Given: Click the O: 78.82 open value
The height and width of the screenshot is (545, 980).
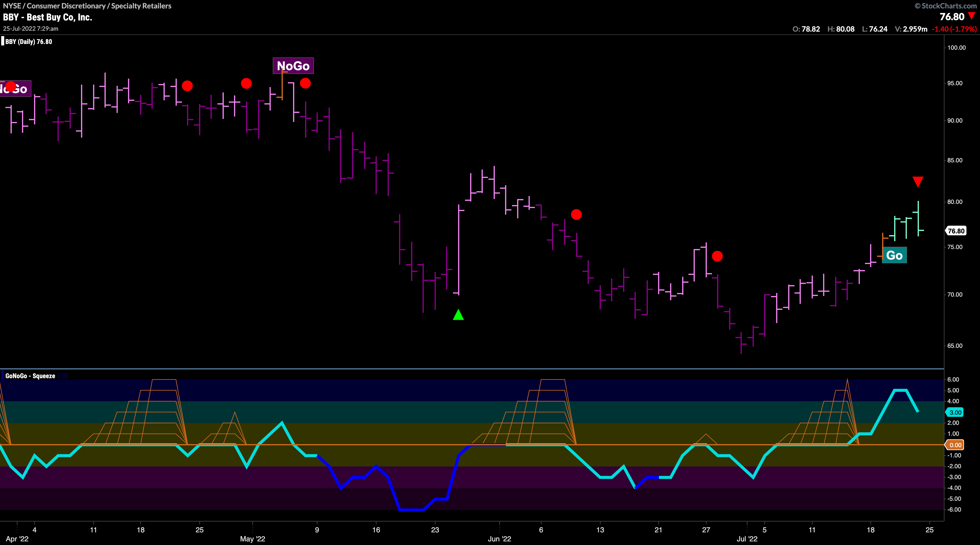Looking at the screenshot, I should pos(806,29).
